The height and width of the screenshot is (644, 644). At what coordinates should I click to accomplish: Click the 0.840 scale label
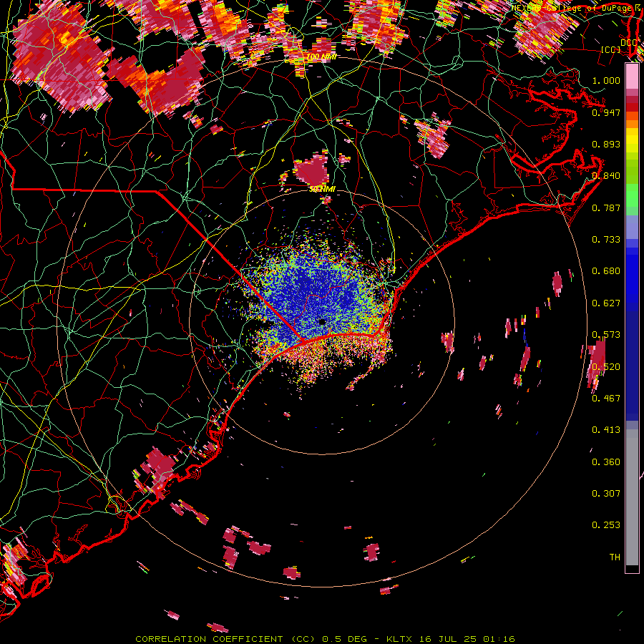click(x=606, y=176)
